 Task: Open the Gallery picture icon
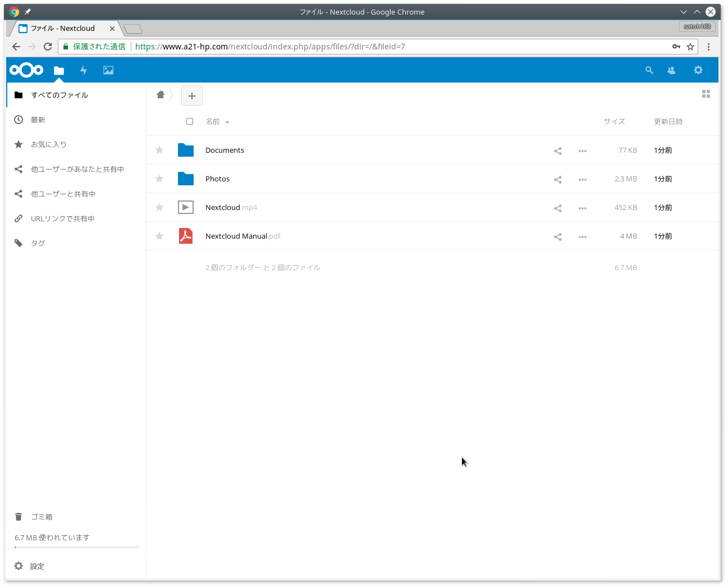[x=108, y=70]
